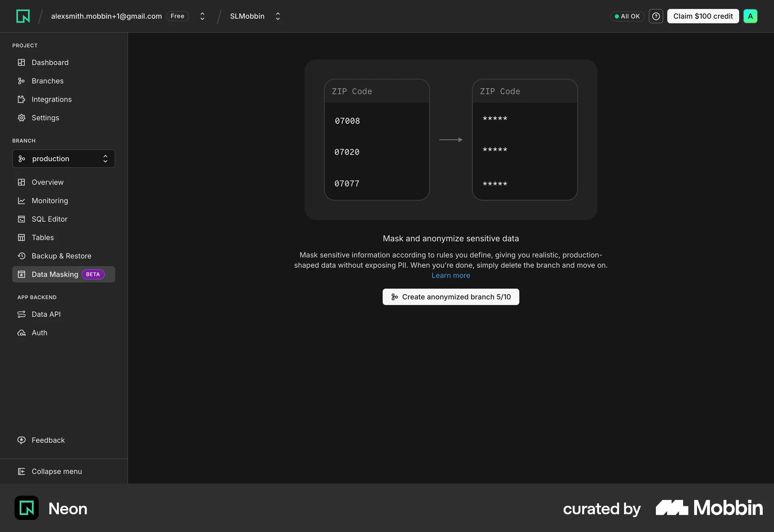The image size is (774, 532).
Task: Click Collapse menu at sidebar bottom
Action: (64, 472)
